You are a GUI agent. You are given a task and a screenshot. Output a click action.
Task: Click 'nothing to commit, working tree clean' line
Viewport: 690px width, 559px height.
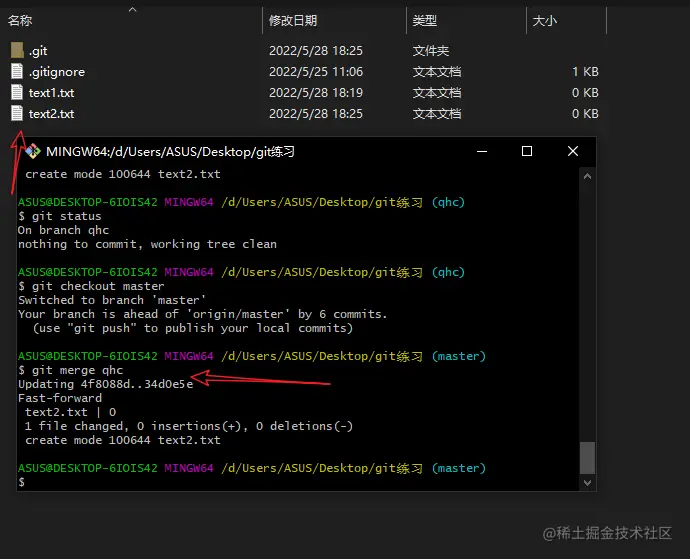[147, 244]
